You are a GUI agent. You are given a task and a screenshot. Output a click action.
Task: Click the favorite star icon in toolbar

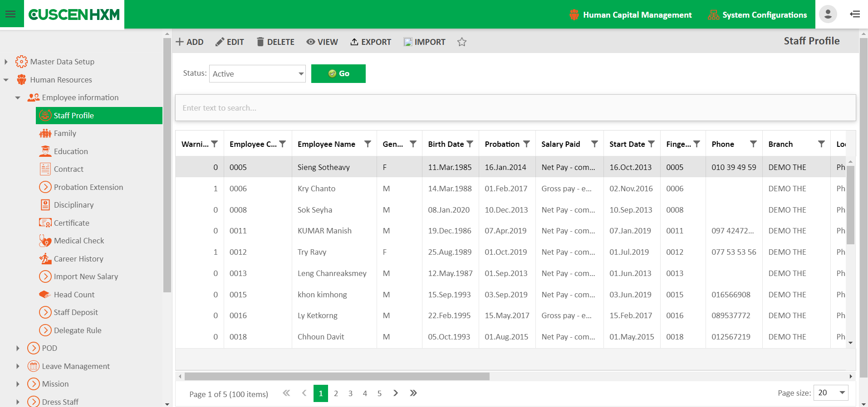click(x=461, y=42)
